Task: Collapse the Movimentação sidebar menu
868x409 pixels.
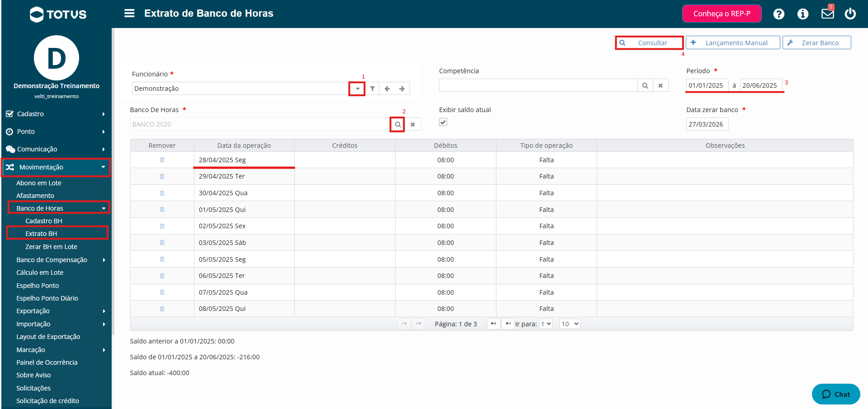Action: [56, 167]
